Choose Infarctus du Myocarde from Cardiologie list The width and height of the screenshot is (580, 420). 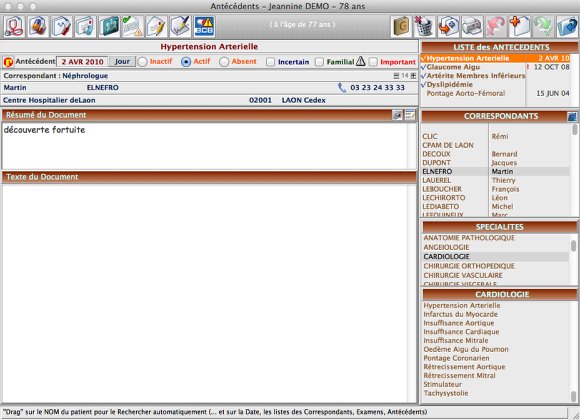[460, 314]
